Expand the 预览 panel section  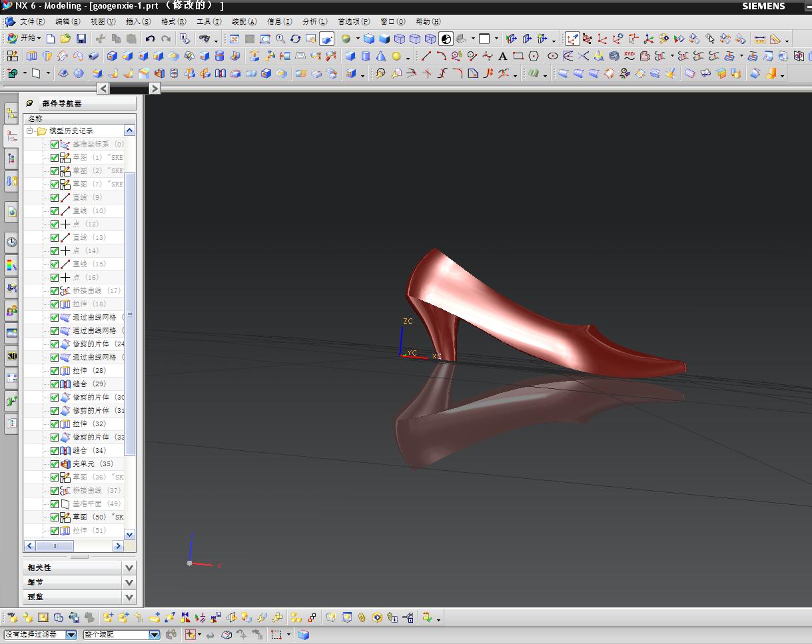pos(129,597)
